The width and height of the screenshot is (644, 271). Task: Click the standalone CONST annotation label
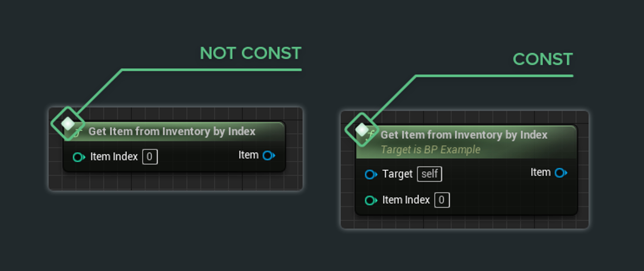pyautogui.click(x=543, y=59)
